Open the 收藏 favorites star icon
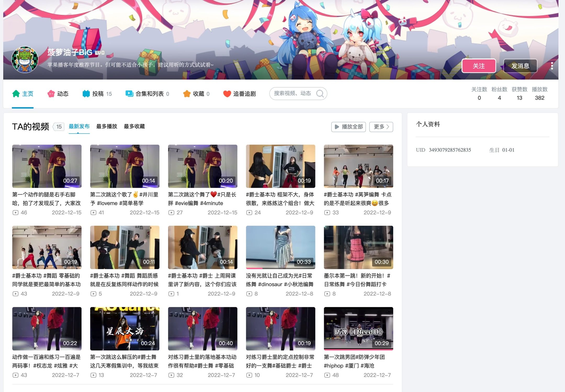 tap(187, 94)
